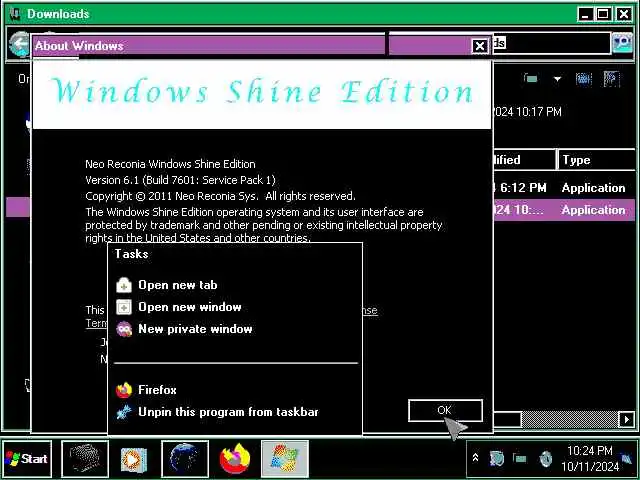Click the show desktop corner icon
This screenshot has height=480, width=640.
point(627,458)
